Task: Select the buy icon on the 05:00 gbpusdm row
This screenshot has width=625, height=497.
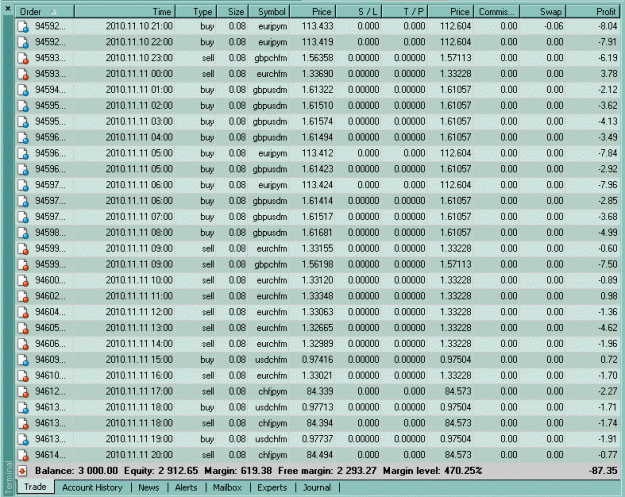Action: click(23, 169)
